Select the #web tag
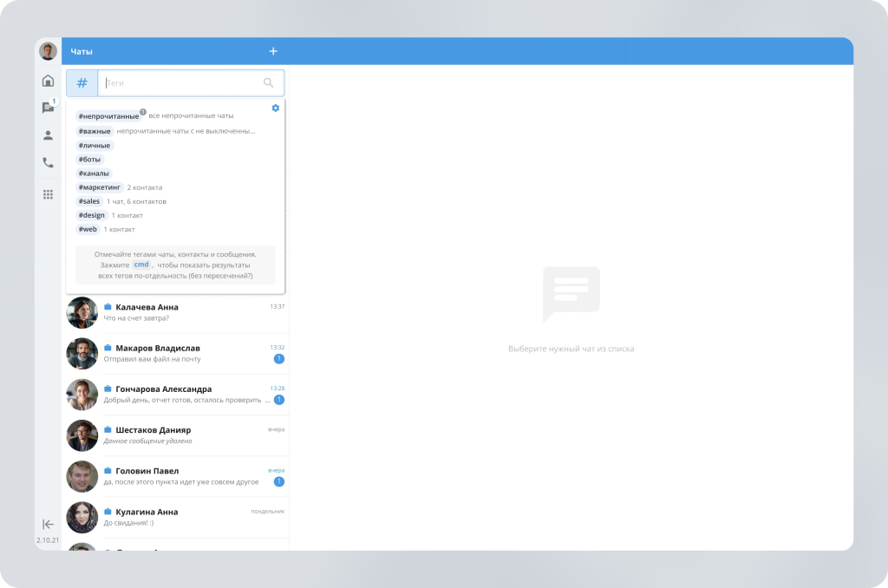 tap(88, 229)
